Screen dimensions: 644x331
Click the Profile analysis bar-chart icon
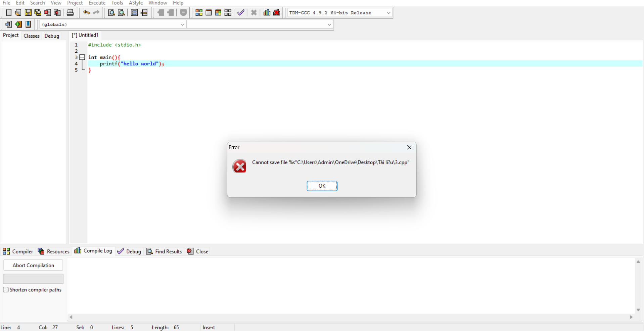point(267,13)
